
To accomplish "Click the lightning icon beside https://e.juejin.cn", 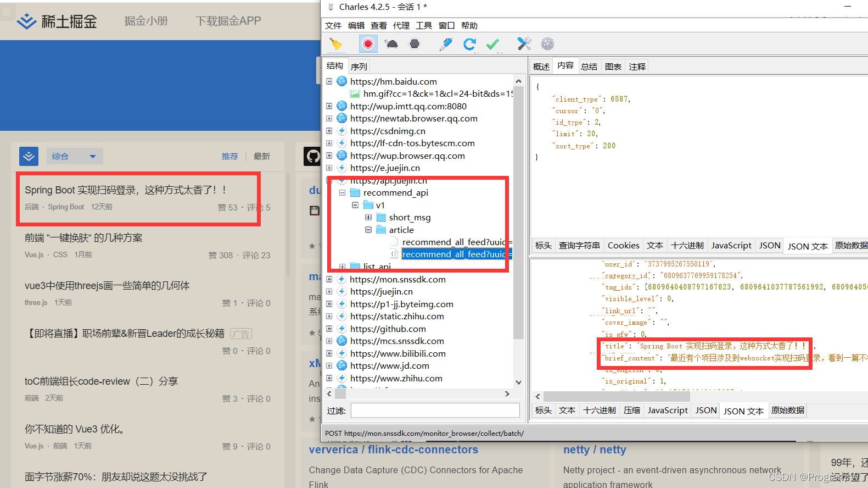I will [341, 168].
